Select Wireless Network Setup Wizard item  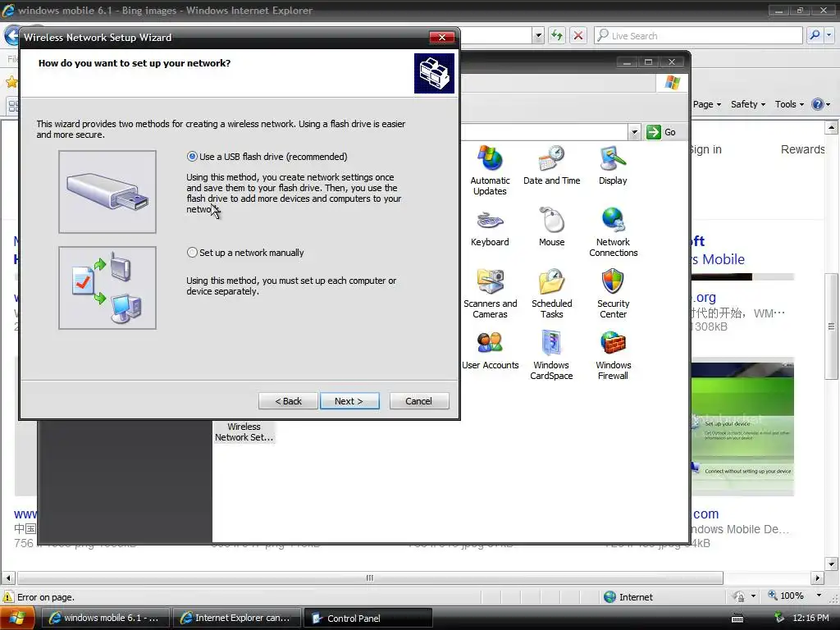[244, 431]
